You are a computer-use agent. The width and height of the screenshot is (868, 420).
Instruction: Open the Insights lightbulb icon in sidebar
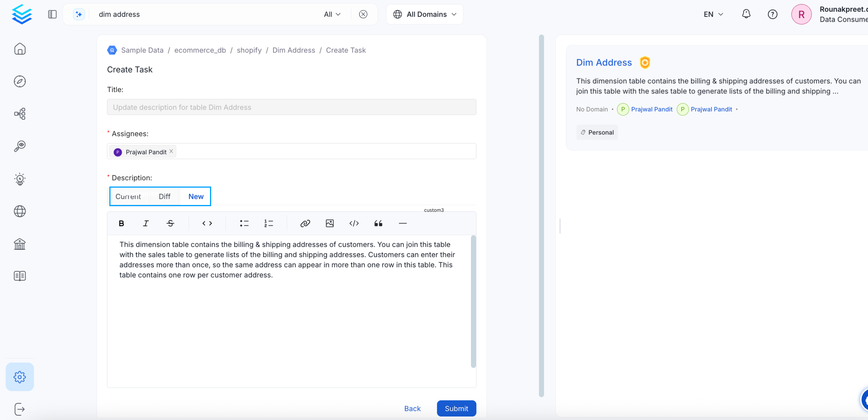tap(20, 179)
